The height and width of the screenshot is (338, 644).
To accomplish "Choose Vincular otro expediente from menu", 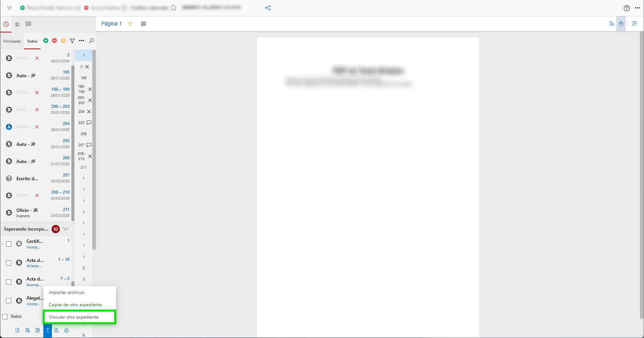I will 74,317.
